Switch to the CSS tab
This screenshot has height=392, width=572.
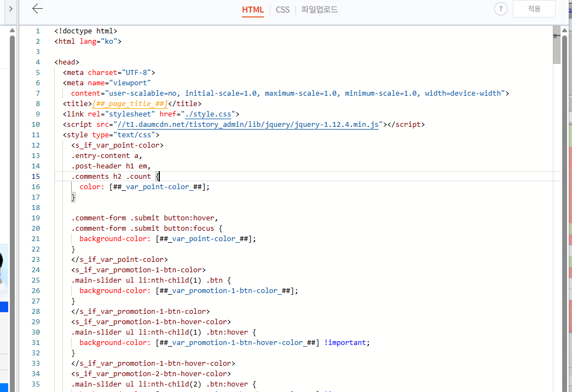[x=283, y=10]
